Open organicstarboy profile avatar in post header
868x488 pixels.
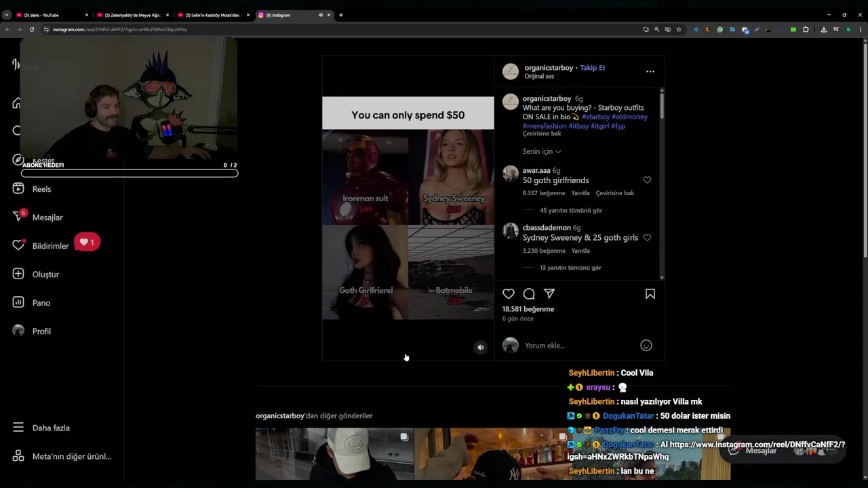coord(511,71)
